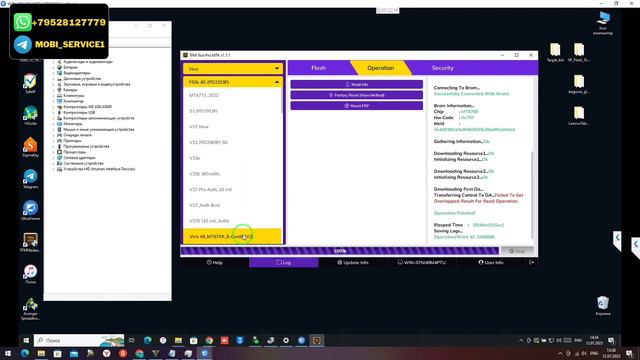Viewport: 640px width, 360px height.
Task: Open Update Info in footer
Action: click(x=353, y=262)
